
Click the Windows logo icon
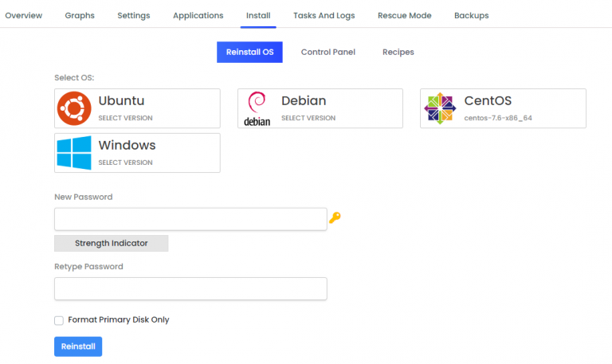pyautogui.click(x=74, y=153)
